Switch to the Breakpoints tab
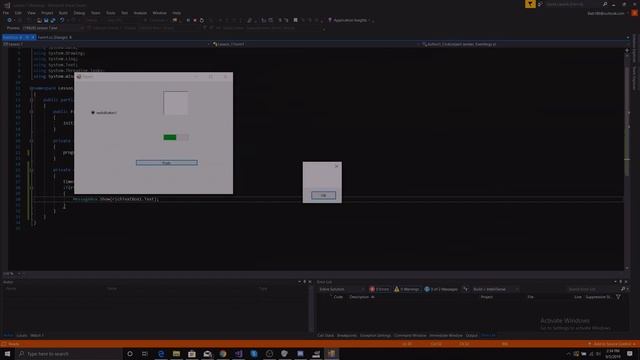This screenshot has height=360, width=640. click(347, 336)
